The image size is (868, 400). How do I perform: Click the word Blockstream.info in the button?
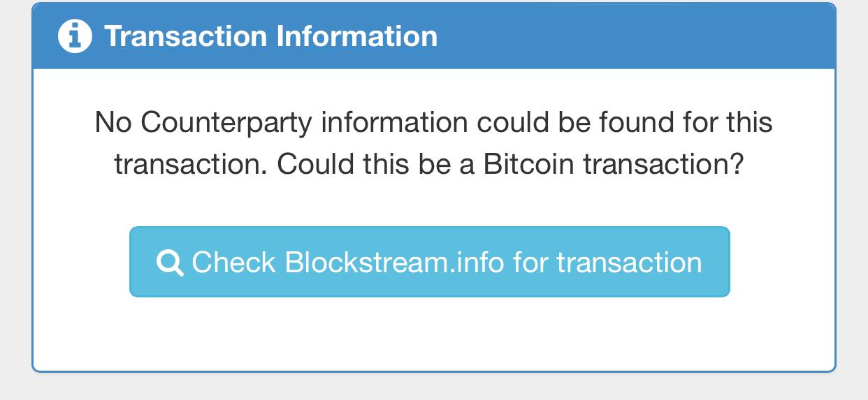pyautogui.click(x=395, y=262)
